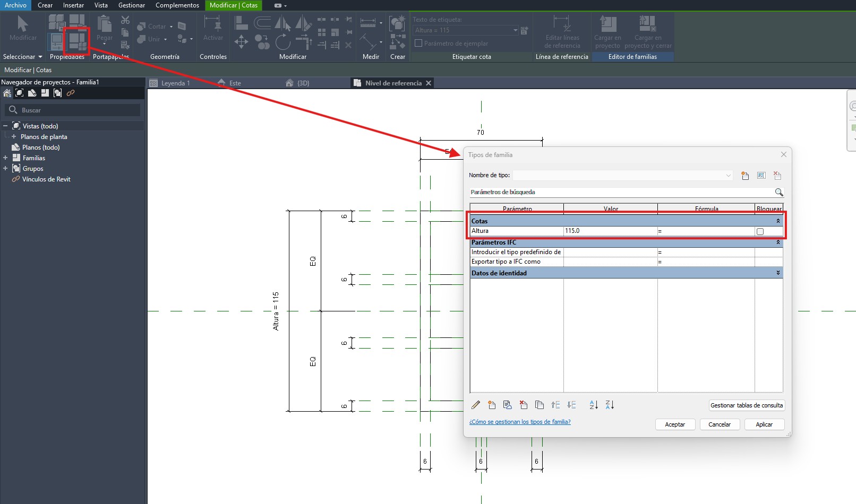Click Cargar en proyecto icon
856x504 pixels.
coord(607,25)
